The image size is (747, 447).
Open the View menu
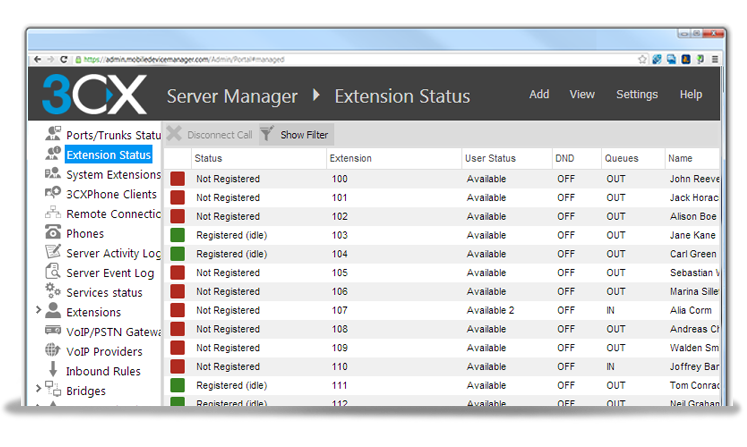tap(582, 94)
